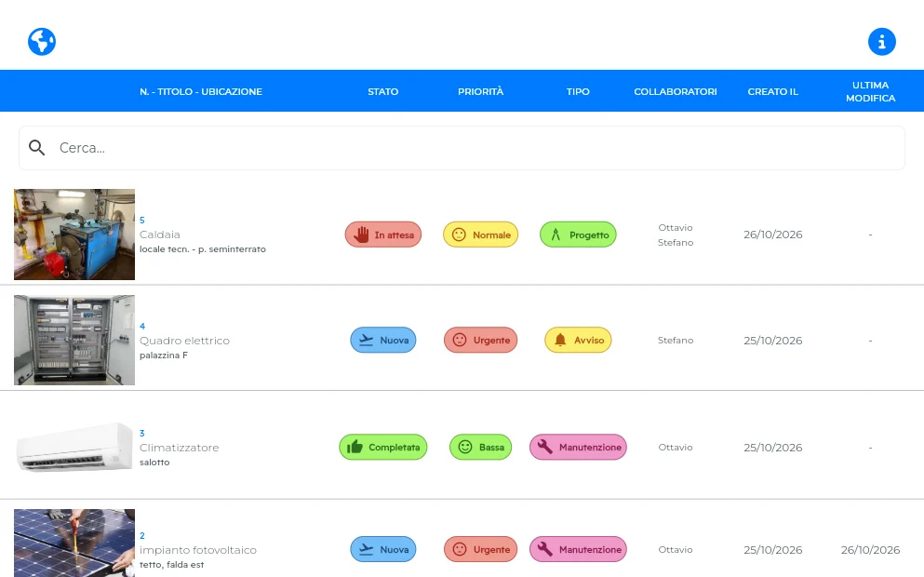The height and width of the screenshot is (577, 924).
Task: Click last modified date 26/10/2026 for fotovoltaico
Action: tap(870, 550)
